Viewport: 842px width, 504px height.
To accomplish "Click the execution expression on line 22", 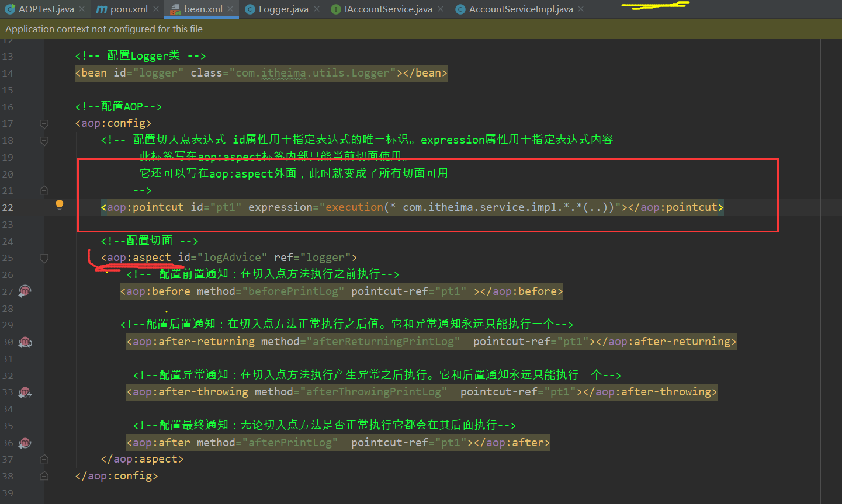I will tap(470, 207).
